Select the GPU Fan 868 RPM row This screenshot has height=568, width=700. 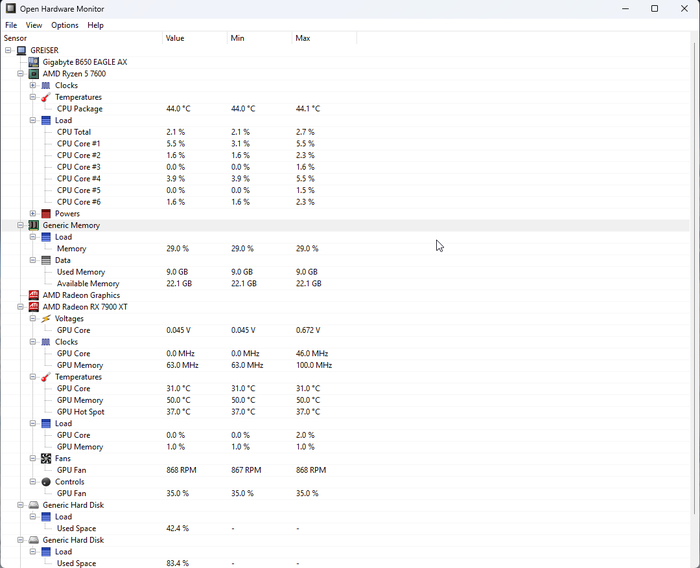(346, 470)
